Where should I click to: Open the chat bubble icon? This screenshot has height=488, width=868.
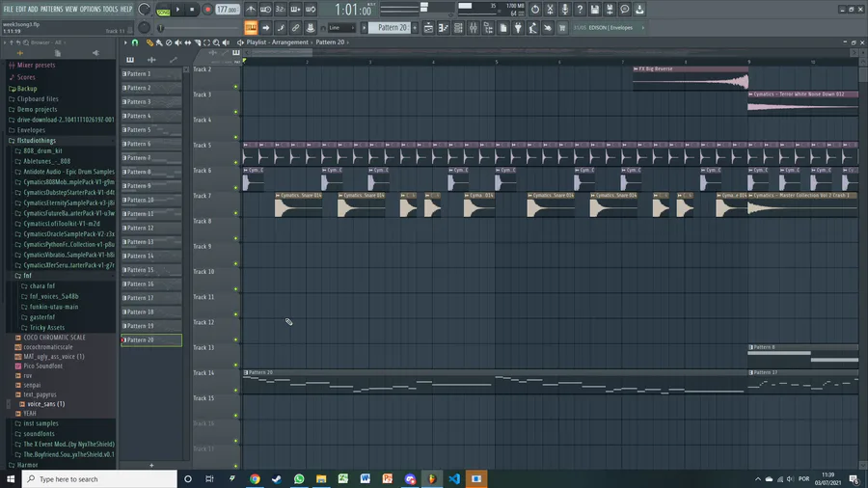click(x=624, y=10)
